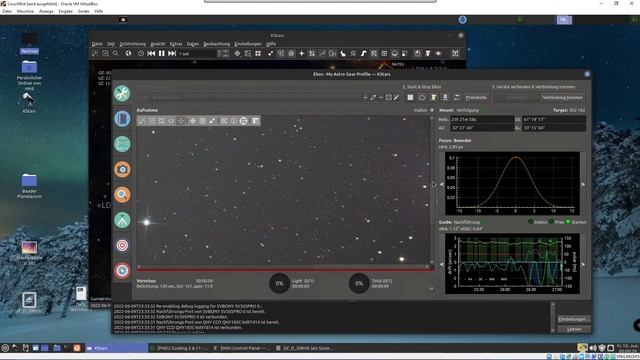
Task: Advance one time step in KStars toolbar
Action: pos(172,53)
